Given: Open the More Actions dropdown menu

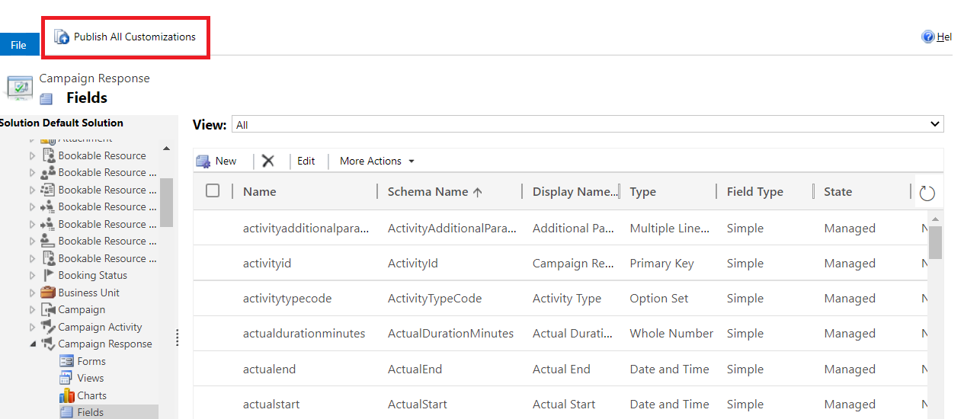Looking at the screenshot, I should tap(376, 161).
